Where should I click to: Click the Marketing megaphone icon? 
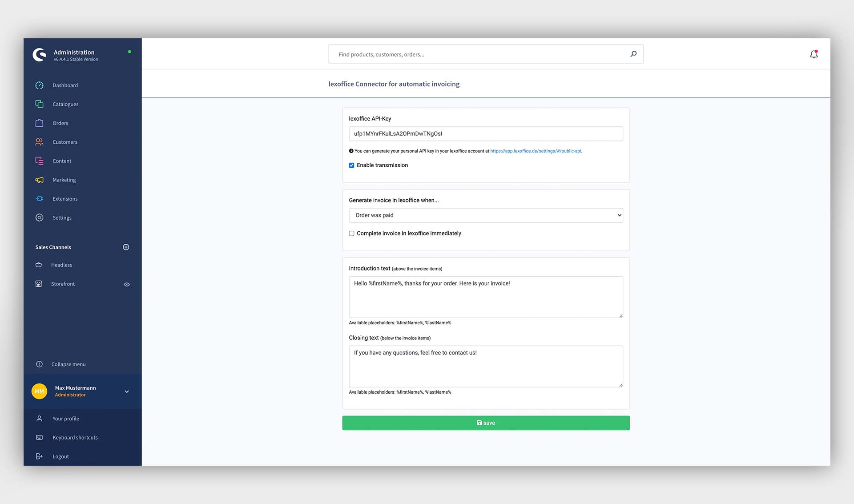[39, 180]
